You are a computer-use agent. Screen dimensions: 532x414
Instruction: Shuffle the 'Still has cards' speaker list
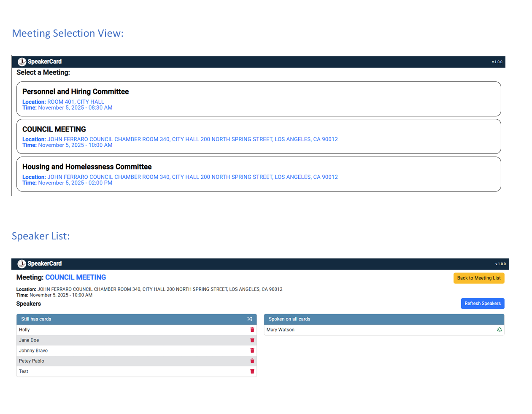(250, 319)
